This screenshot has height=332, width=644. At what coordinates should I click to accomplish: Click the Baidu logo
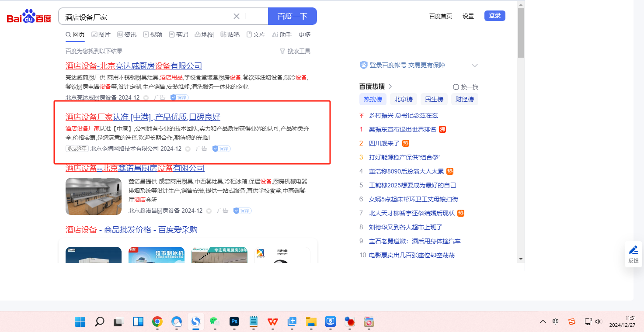pyautogui.click(x=29, y=17)
